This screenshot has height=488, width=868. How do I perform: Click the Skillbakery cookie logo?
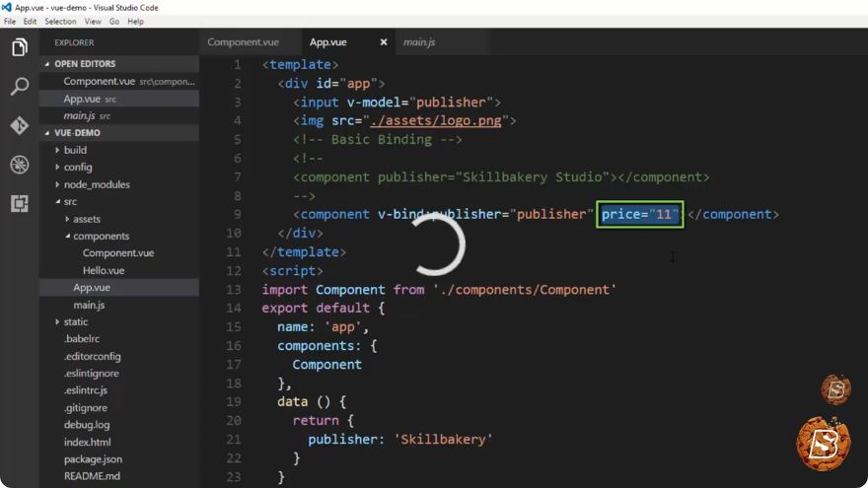tap(824, 443)
